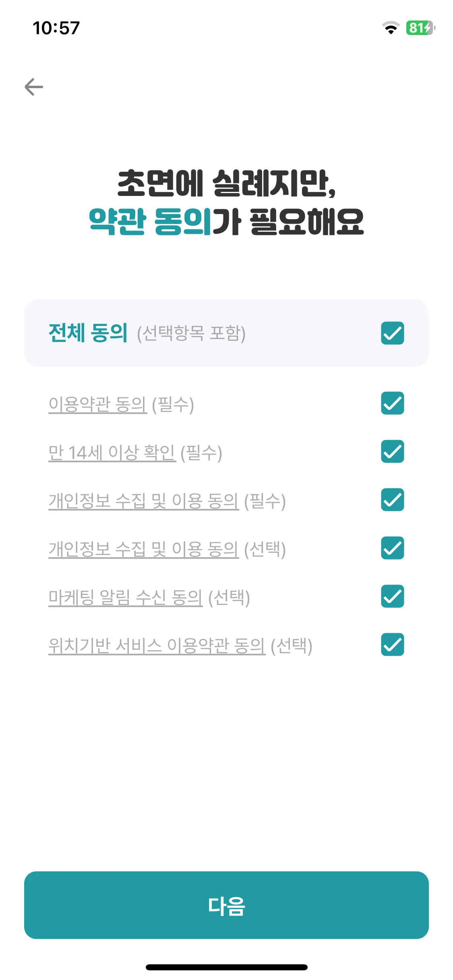Uncheck 개인정보 수집 및 이용 동의 (필수) checkbox

point(393,500)
